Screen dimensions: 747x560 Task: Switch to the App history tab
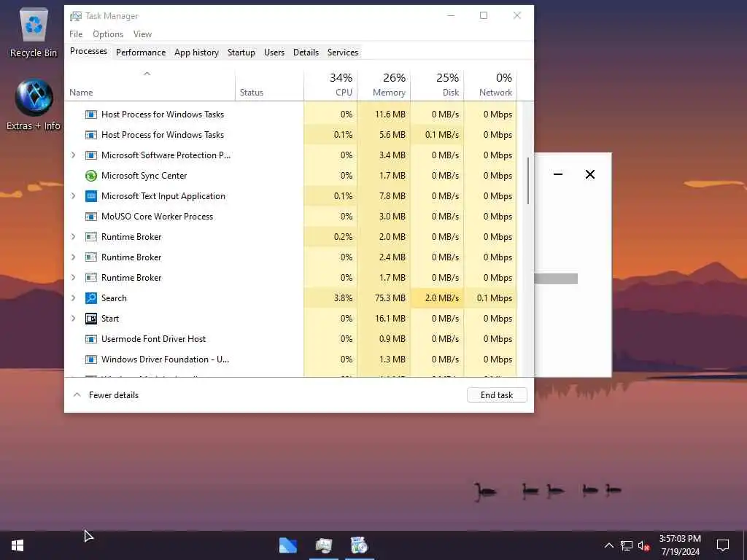point(196,52)
